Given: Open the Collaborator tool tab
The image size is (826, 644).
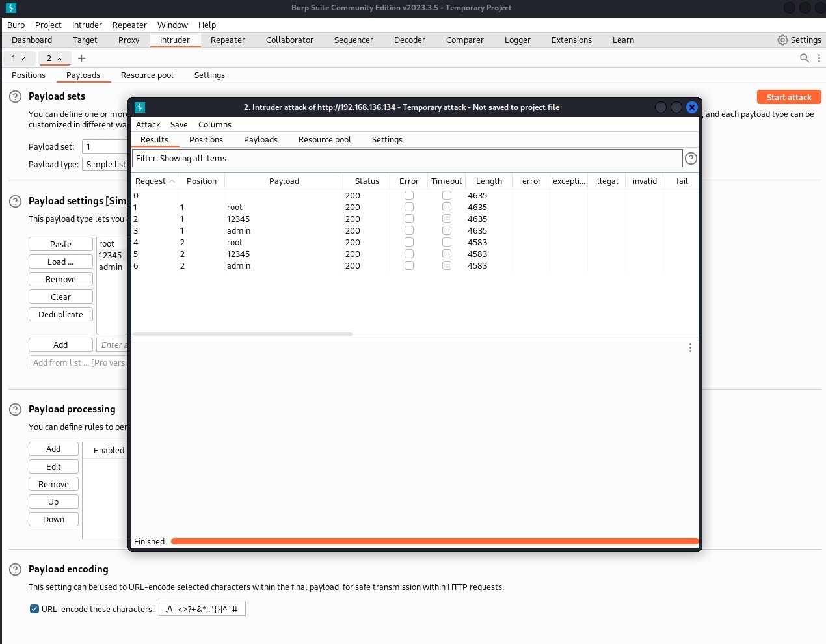Looking at the screenshot, I should click(289, 40).
